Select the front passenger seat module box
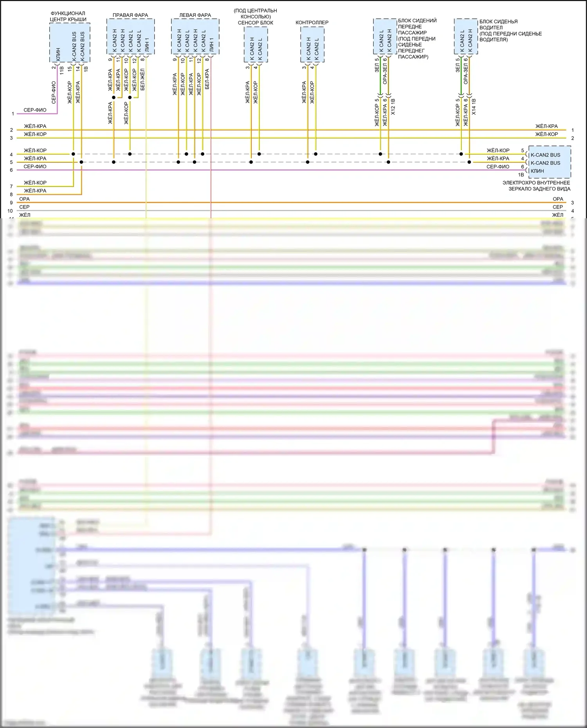587x728 pixels. (385, 36)
